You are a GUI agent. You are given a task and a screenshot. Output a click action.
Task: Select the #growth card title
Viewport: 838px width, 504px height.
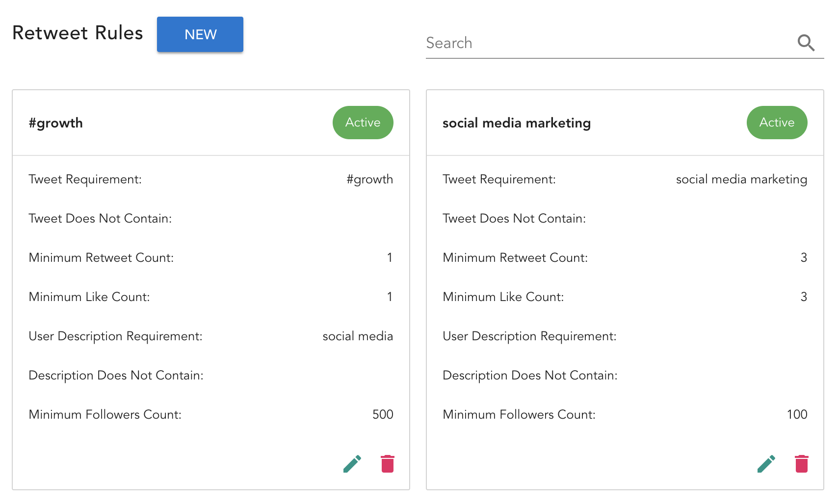(x=56, y=123)
